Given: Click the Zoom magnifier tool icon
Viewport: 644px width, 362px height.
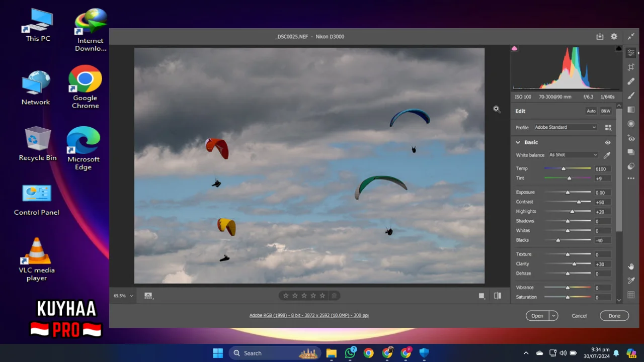Looking at the screenshot, I should click(x=497, y=109).
